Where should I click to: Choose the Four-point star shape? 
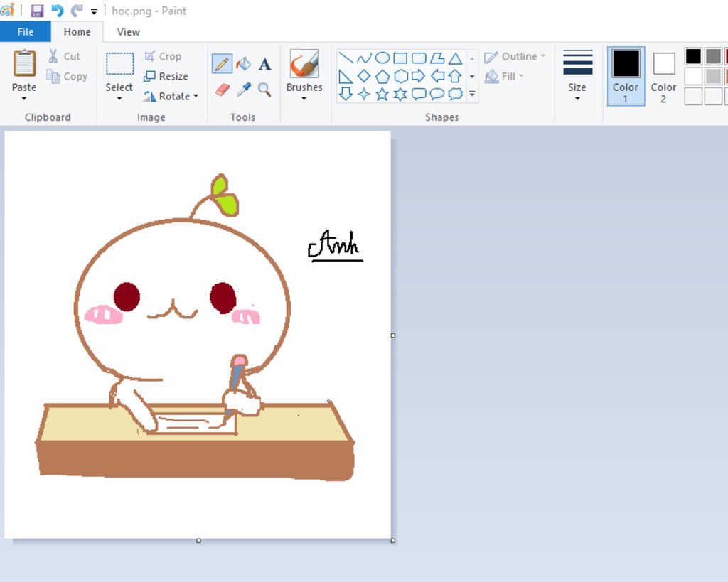click(364, 95)
